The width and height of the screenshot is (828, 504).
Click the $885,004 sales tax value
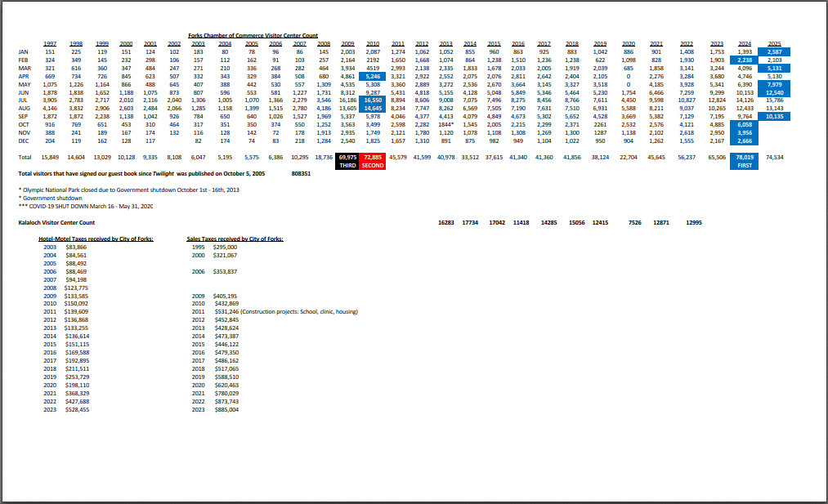pyautogui.click(x=226, y=409)
